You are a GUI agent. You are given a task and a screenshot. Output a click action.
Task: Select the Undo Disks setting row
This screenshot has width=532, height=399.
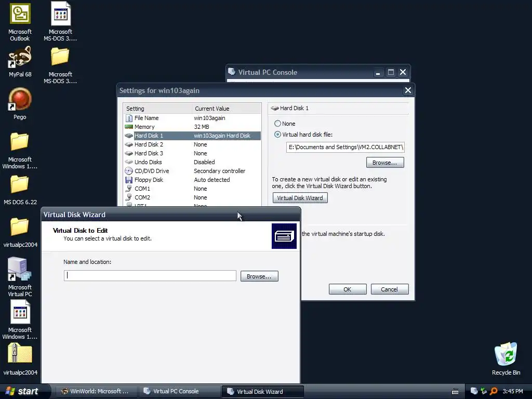(x=192, y=162)
